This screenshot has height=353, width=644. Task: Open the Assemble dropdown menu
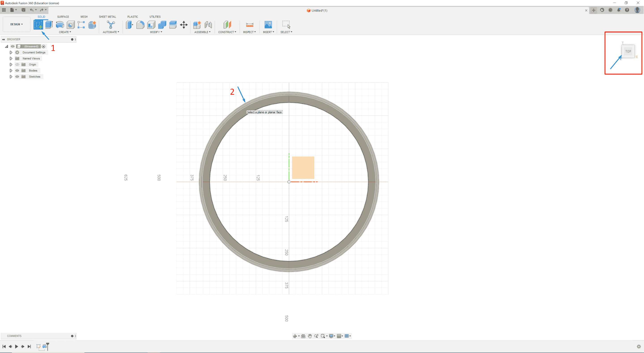(x=202, y=32)
